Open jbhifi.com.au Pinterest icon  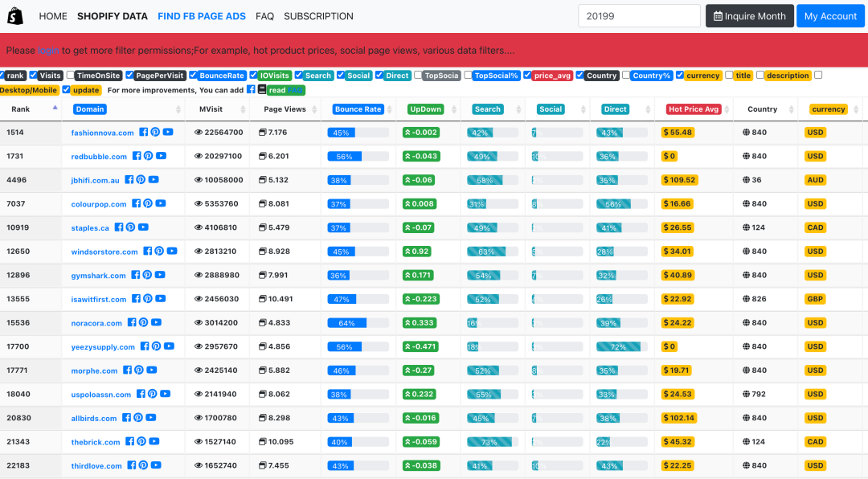[141, 179]
